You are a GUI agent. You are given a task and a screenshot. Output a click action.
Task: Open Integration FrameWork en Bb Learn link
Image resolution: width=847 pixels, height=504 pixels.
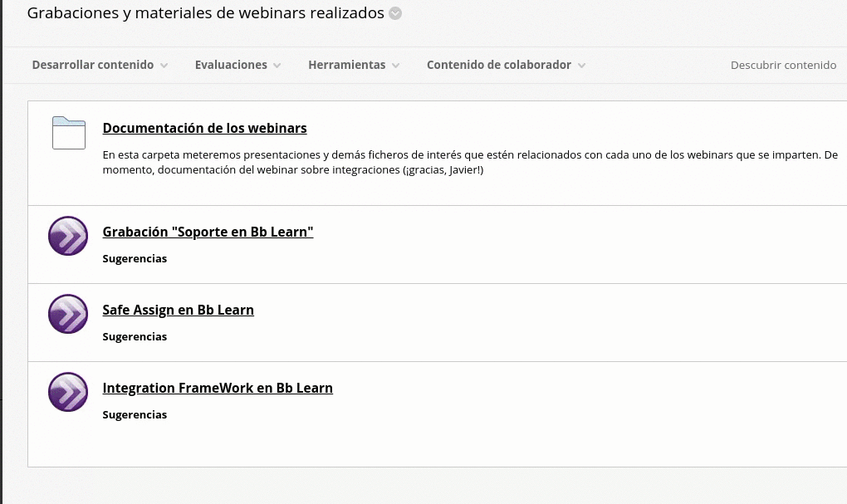[218, 388]
